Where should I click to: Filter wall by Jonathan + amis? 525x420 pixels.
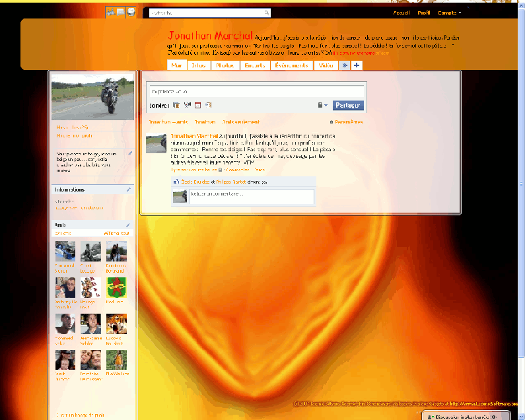point(168,122)
